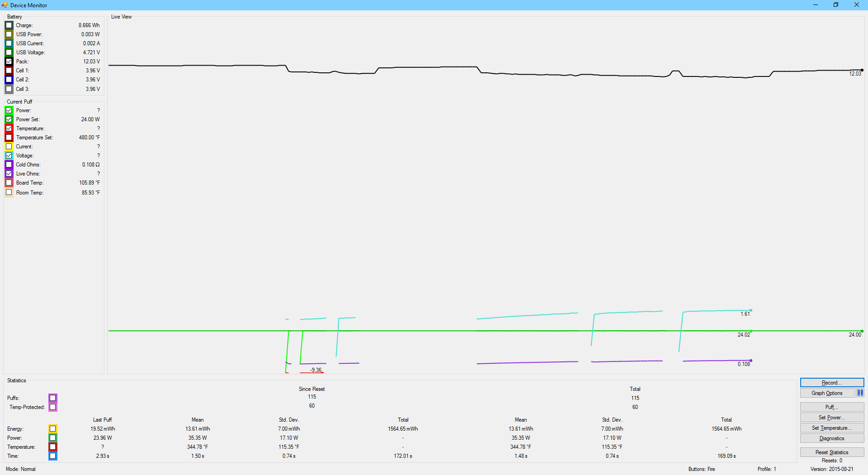Screen dimensions: 868x475
Task: Open the Record dialog
Action: point(831,383)
